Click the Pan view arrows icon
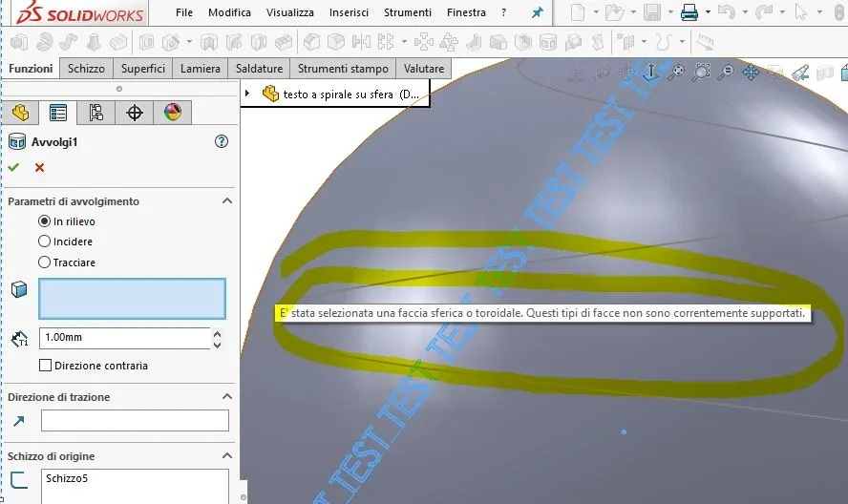Screen dimensions: 848x504 point(752,72)
